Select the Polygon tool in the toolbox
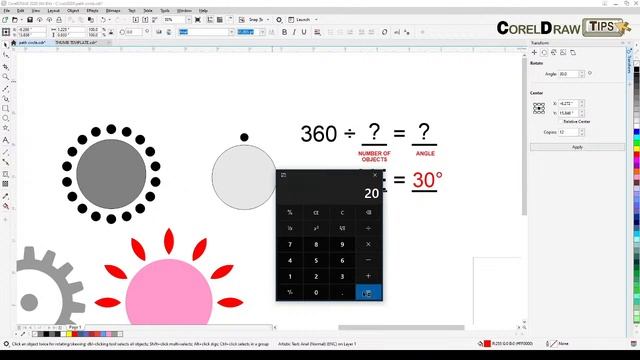The image size is (640, 360). click(6, 128)
